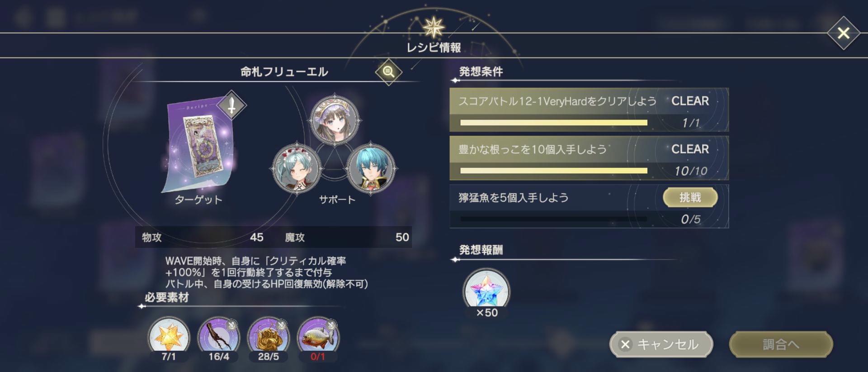Close the recipe info dialog with X

pos(843,33)
